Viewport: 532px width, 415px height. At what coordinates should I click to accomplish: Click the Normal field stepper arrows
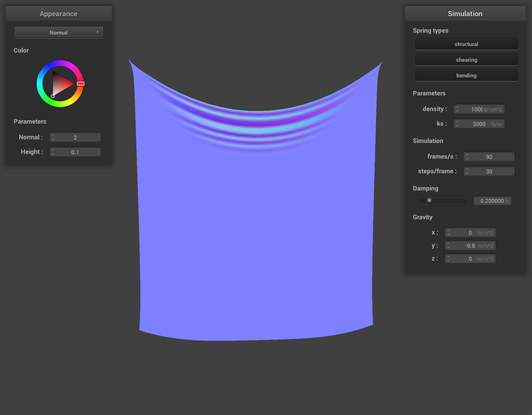[53, 137]
